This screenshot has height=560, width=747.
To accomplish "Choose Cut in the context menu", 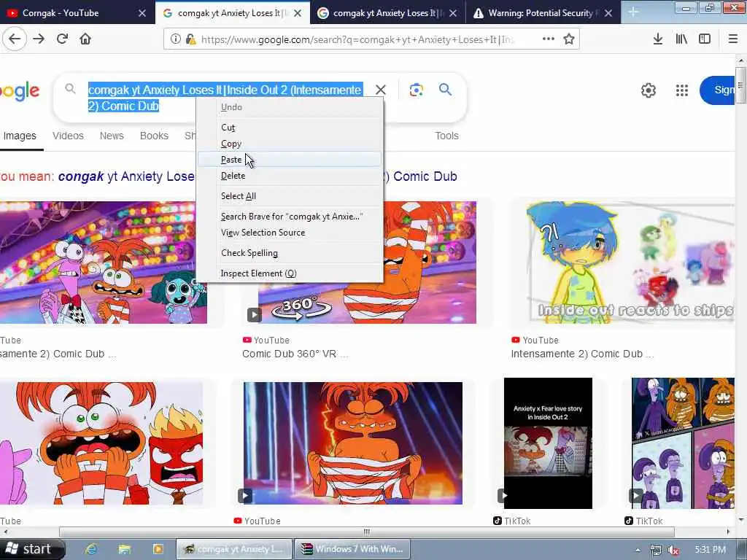I will [x=289, y=127].
